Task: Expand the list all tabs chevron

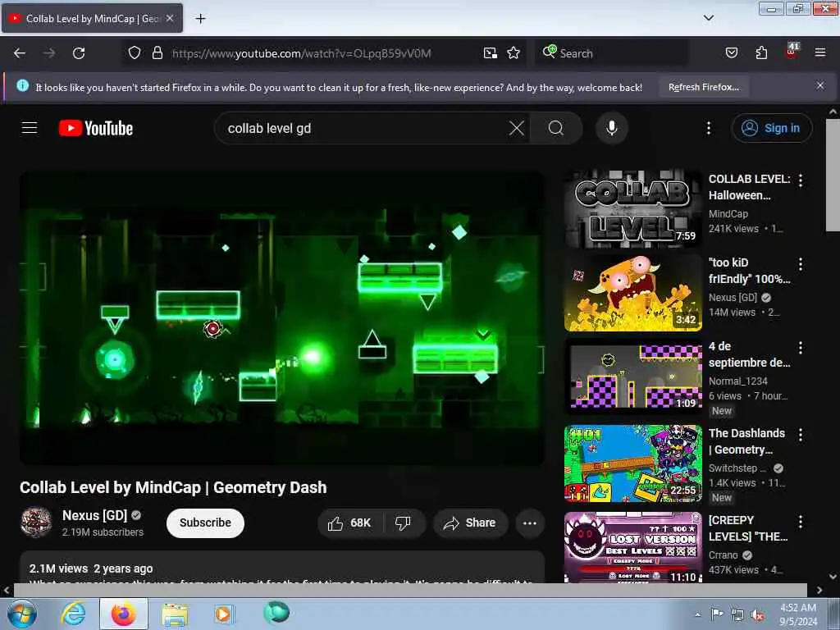Action: (708, 18)
